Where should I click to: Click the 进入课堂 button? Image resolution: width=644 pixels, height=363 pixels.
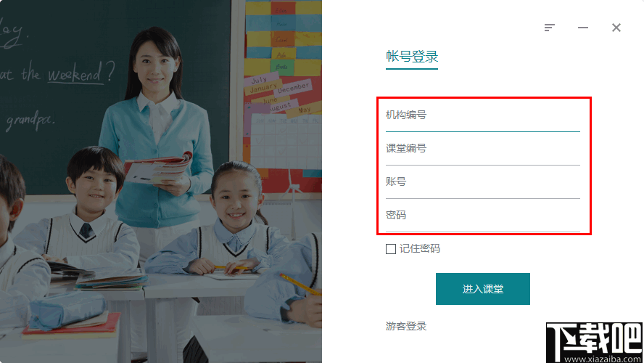click(x=482, y=289)
